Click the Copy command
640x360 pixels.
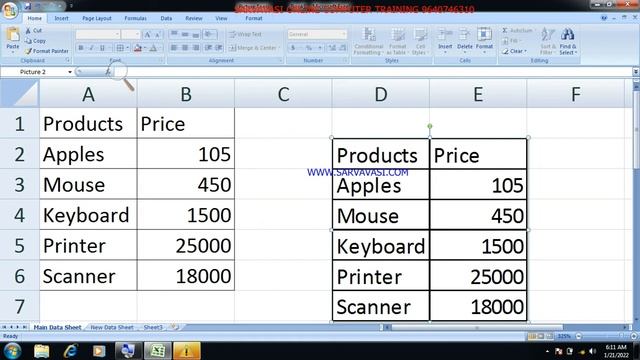(x=35, y=41)
